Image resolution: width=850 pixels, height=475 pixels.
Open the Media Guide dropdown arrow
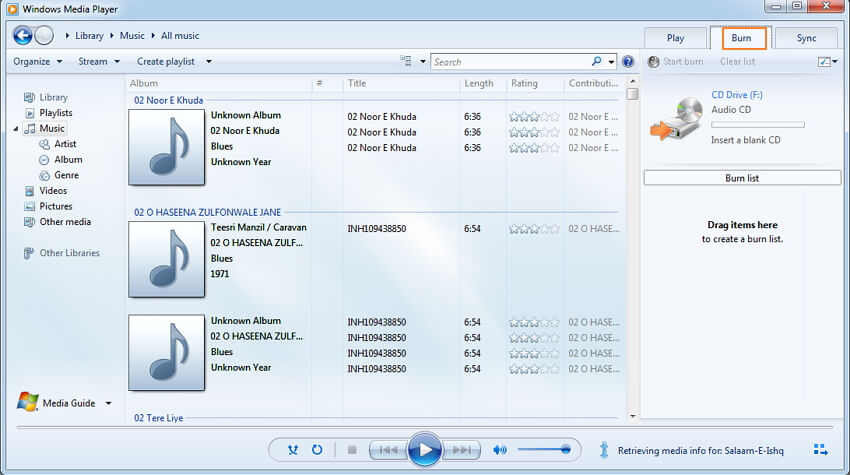coord(108,403)
